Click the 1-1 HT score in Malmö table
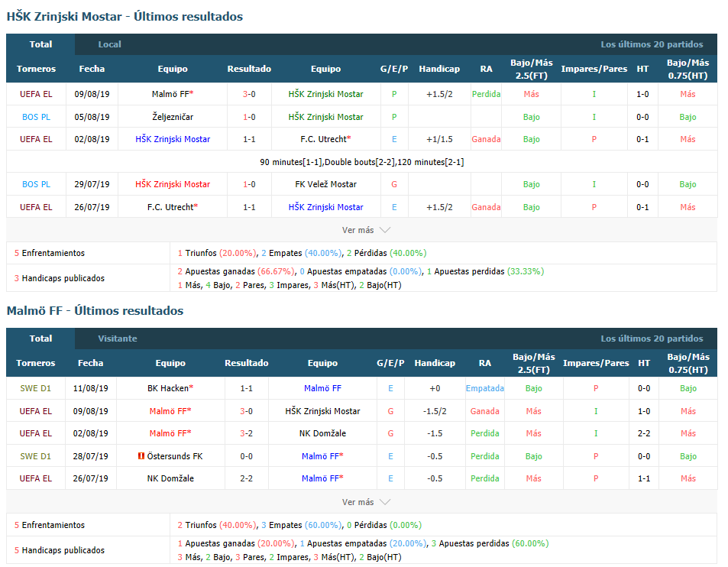 click(x=643, y=478)
